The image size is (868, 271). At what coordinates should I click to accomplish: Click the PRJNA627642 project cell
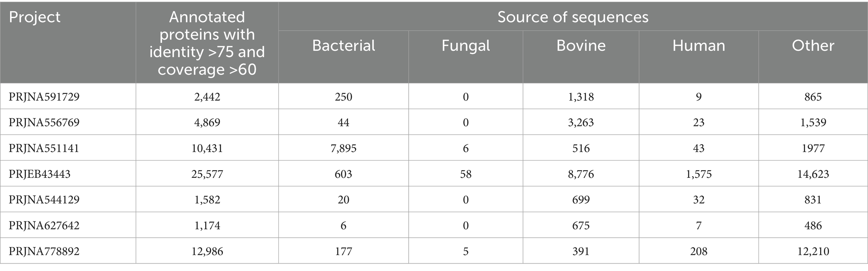click(x=44, y=226)
